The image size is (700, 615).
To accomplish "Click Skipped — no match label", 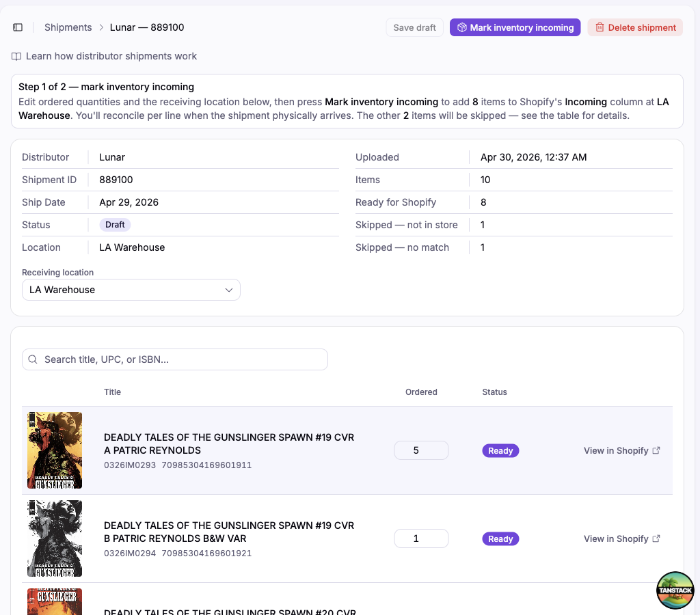I will [402, 247].
